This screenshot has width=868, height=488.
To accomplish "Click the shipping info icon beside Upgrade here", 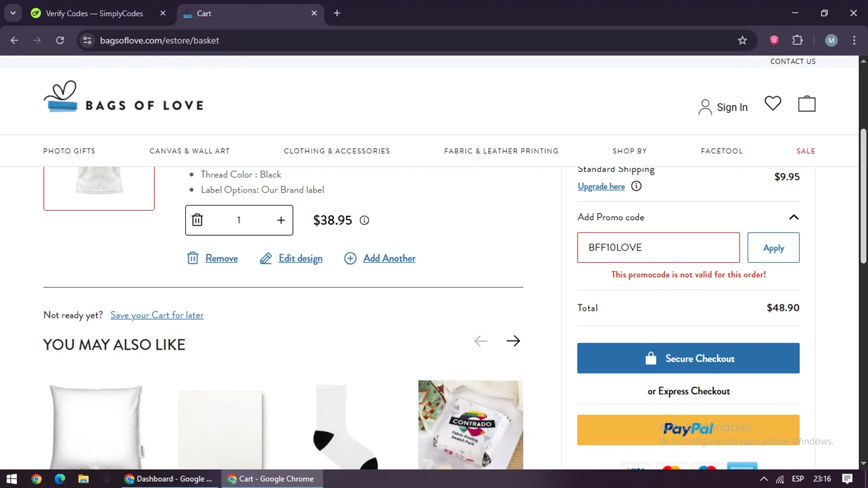I will click(636, 186).
